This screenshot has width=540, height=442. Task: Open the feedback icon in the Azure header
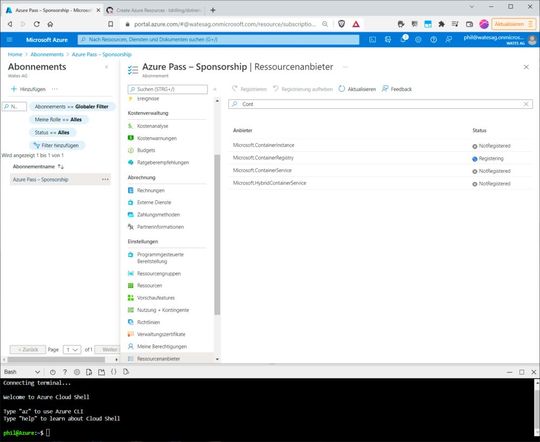pos(449,40)
